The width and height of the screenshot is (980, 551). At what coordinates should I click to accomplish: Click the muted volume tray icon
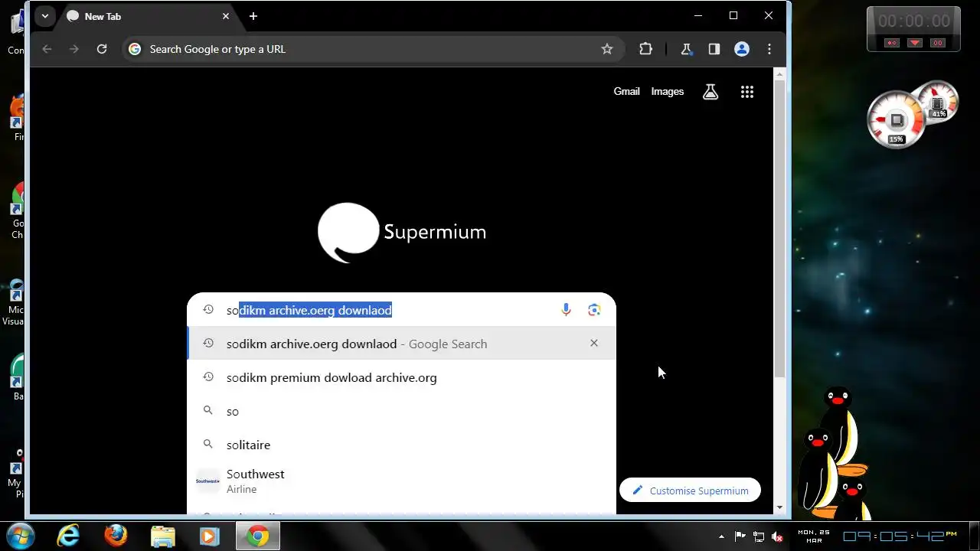point(778,536)
